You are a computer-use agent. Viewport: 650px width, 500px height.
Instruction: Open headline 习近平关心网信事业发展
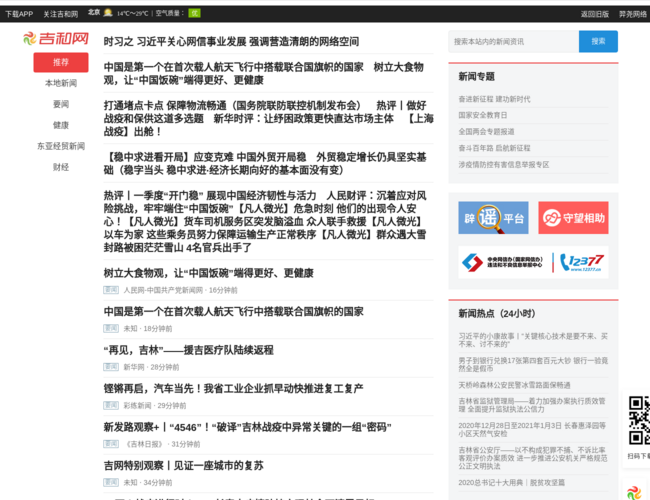231,41
